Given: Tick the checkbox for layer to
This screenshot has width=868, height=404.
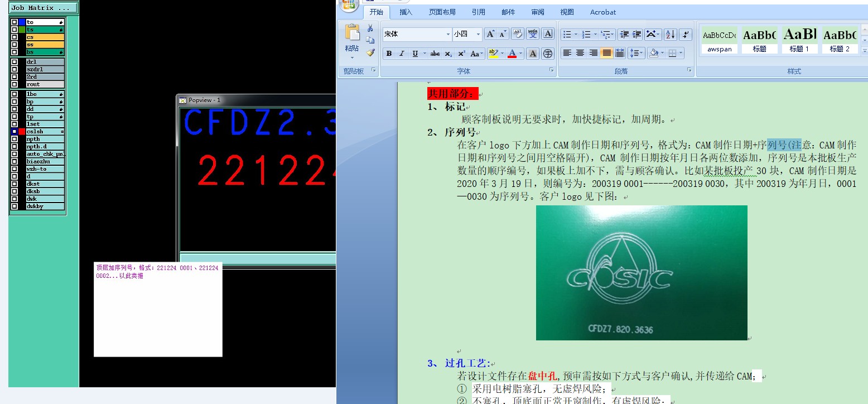Looking at the screenshot, I should click(x=15, y=22).
